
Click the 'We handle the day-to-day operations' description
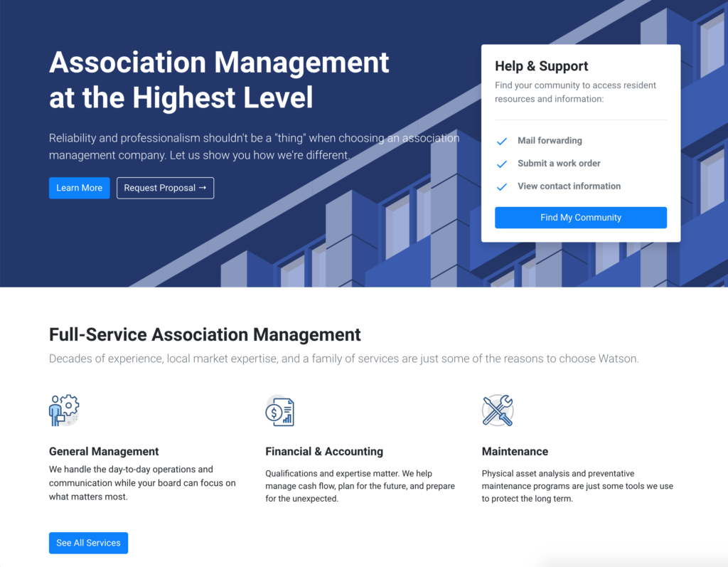coord(142,483)
